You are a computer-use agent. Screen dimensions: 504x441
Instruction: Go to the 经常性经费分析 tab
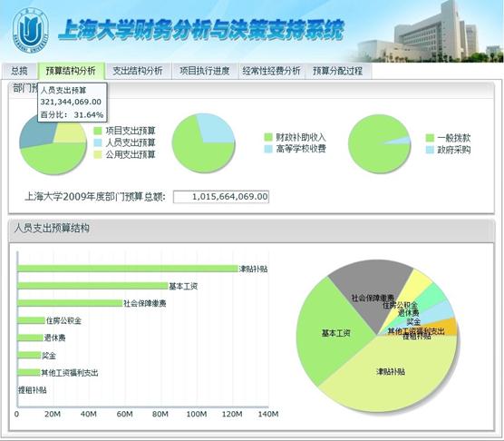click(x=271, y=71)
